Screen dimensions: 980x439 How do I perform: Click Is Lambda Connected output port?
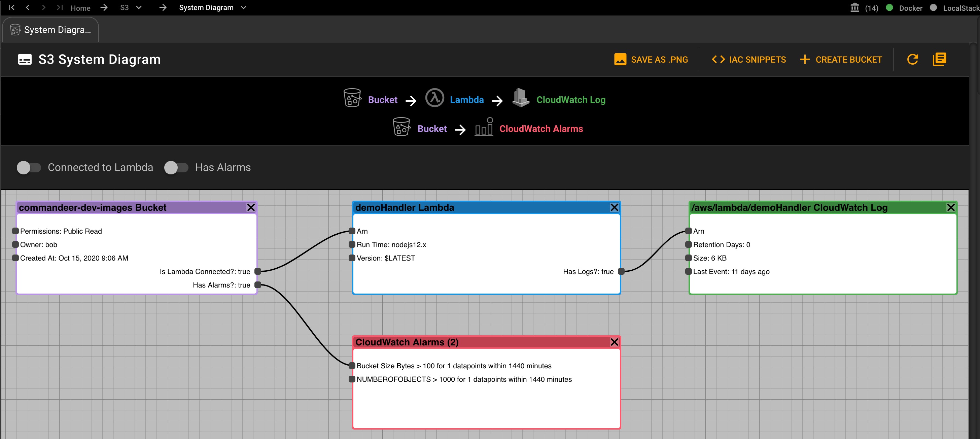(257, 271)
